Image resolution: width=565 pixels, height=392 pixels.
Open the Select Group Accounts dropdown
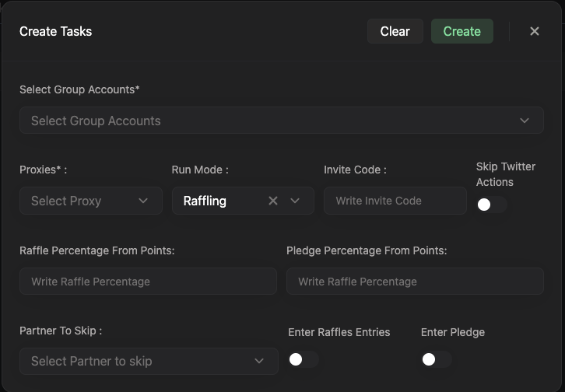[x=265, y=121]
